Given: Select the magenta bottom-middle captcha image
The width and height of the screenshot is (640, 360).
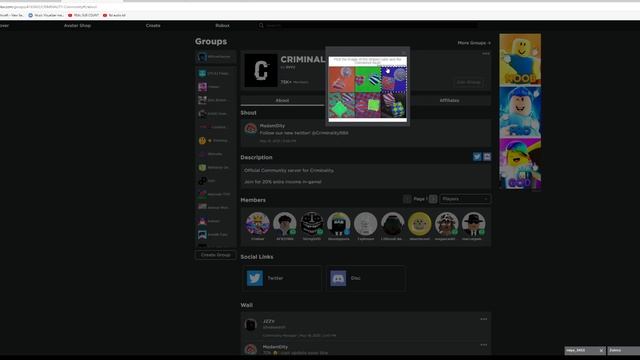Looking at the screenshot, I should click(x=368, y=105).
